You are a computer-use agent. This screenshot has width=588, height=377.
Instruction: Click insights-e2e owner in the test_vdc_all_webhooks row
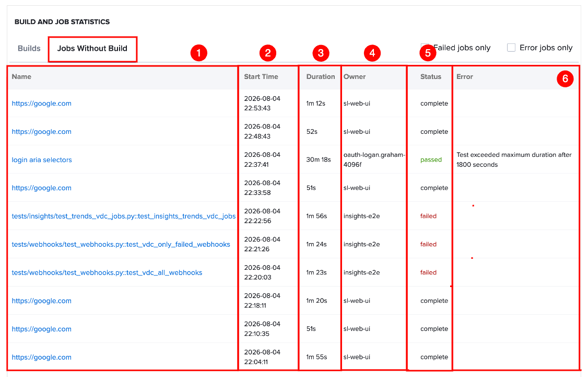pyautogui.click(x=361, y=272)
